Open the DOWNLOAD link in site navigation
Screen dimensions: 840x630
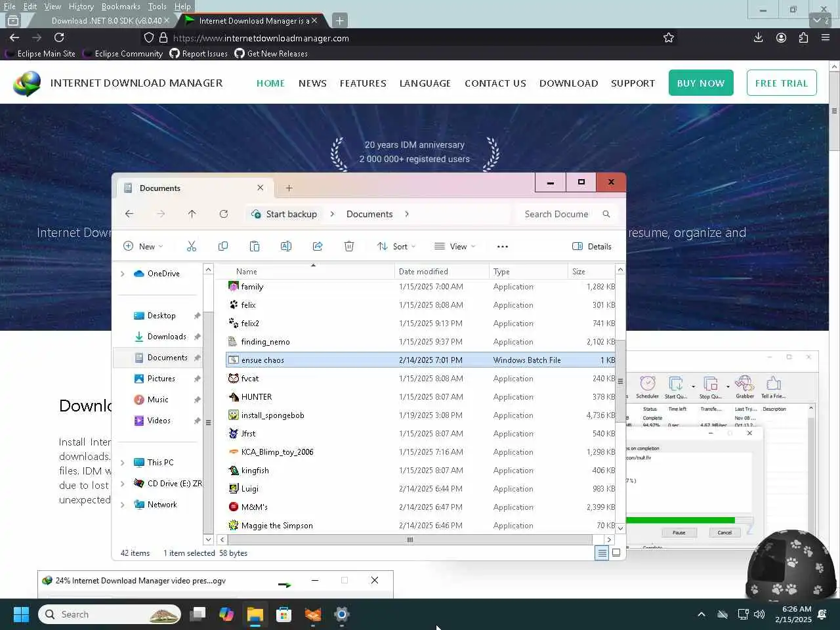pyautogui.click(x=568, y=83)
